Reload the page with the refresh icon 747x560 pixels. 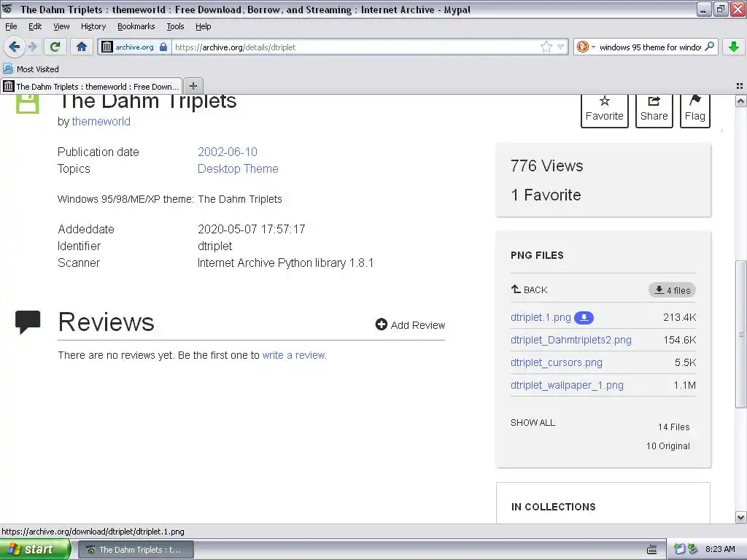[x=55, y=47]
